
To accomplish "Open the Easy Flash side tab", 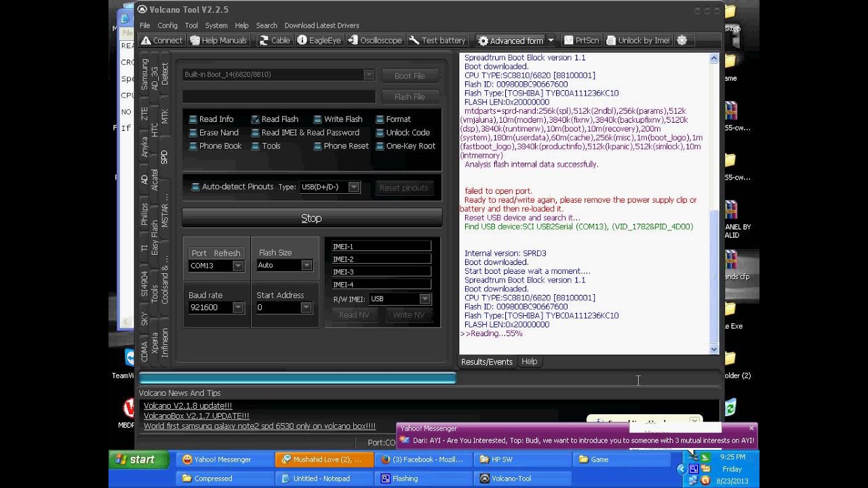I will (x=155, y=237).
